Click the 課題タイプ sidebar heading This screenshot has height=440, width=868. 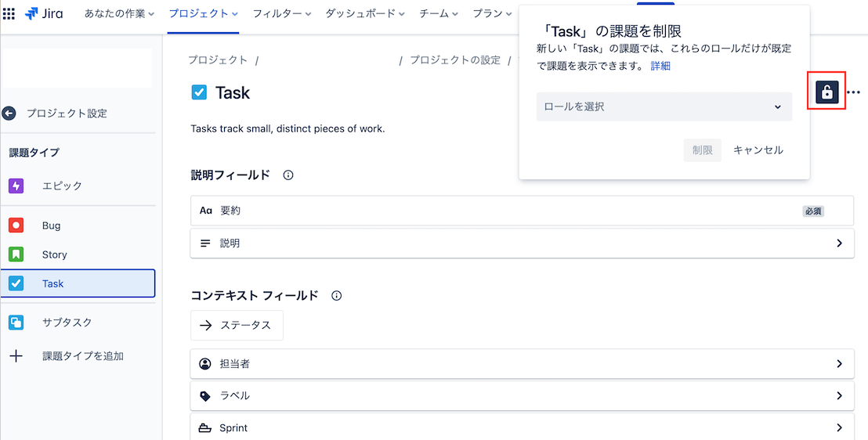(34, 153)
